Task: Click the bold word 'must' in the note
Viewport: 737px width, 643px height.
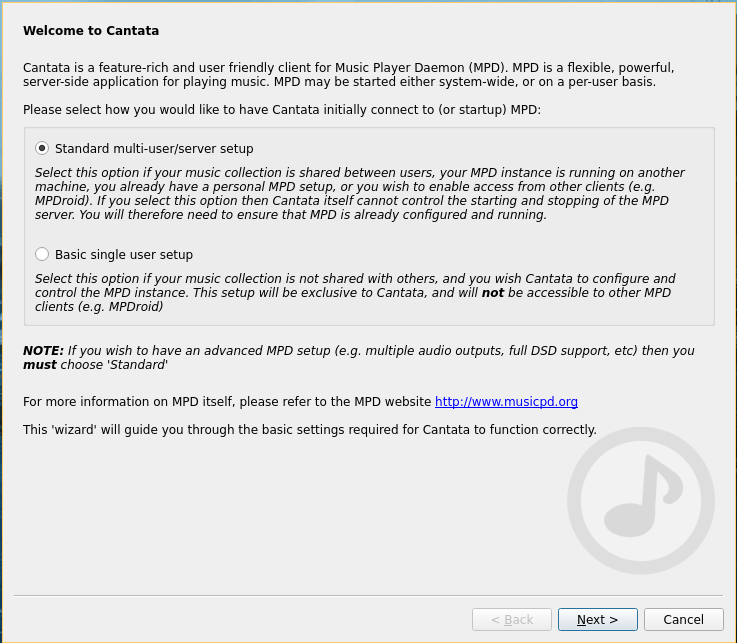Action: click(x=40, y=365)
